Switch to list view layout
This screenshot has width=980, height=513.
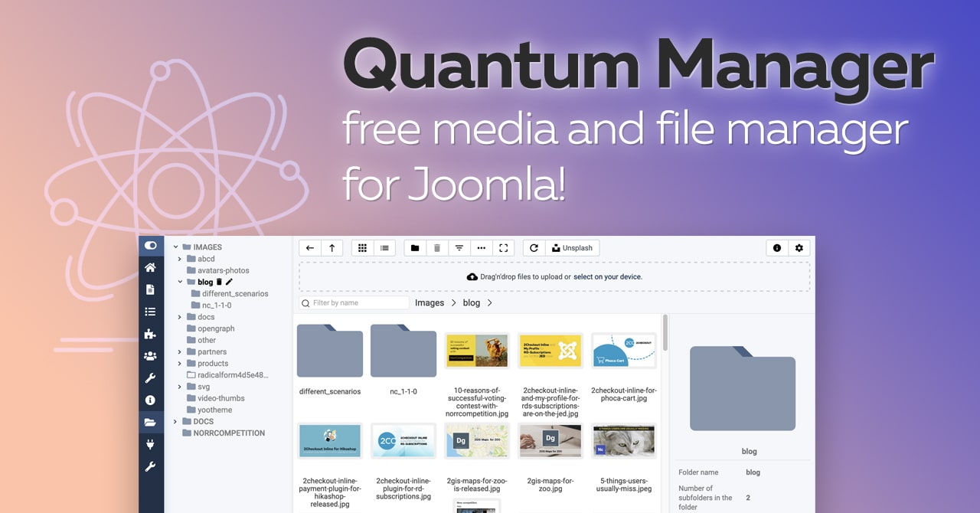tap(384, 247)
